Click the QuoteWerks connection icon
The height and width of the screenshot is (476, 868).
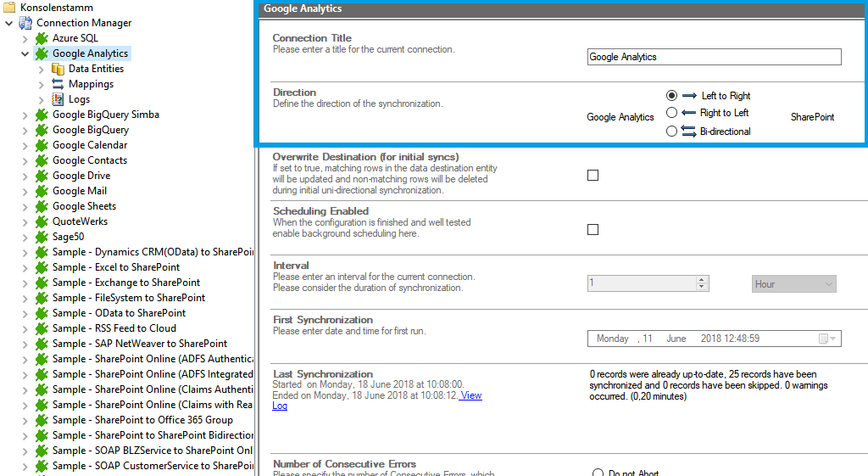tap(42, 221)
